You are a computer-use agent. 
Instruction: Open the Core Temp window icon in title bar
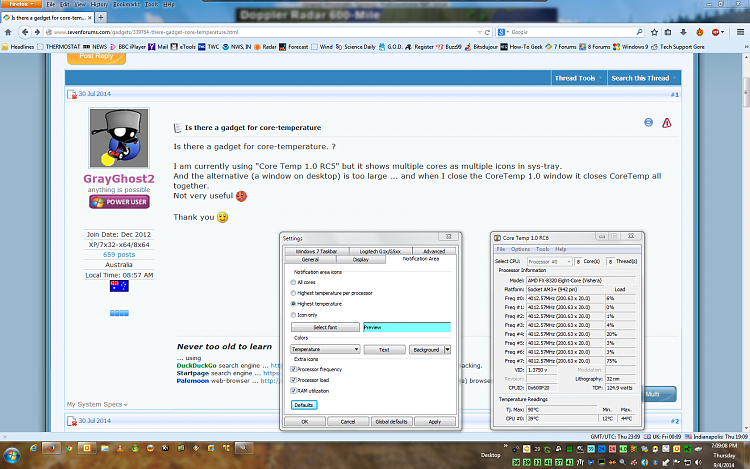(x=497, y=238)
